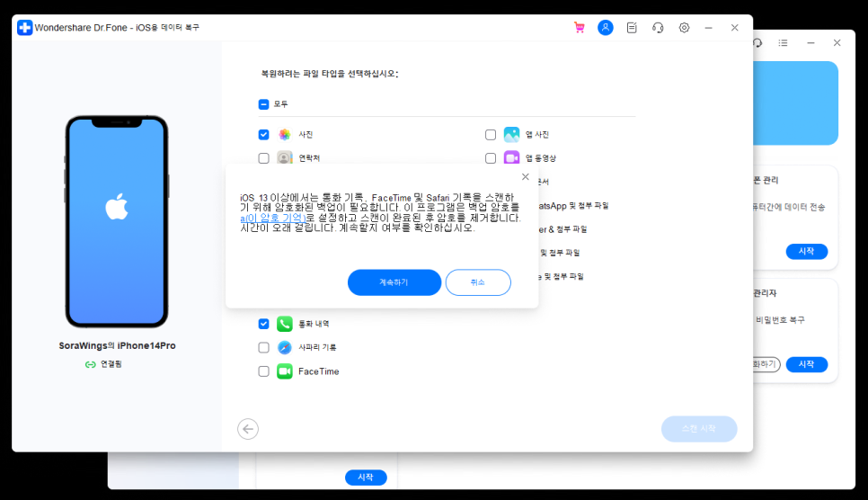Click the 통화 내역 label

click(x=314, y=324)
